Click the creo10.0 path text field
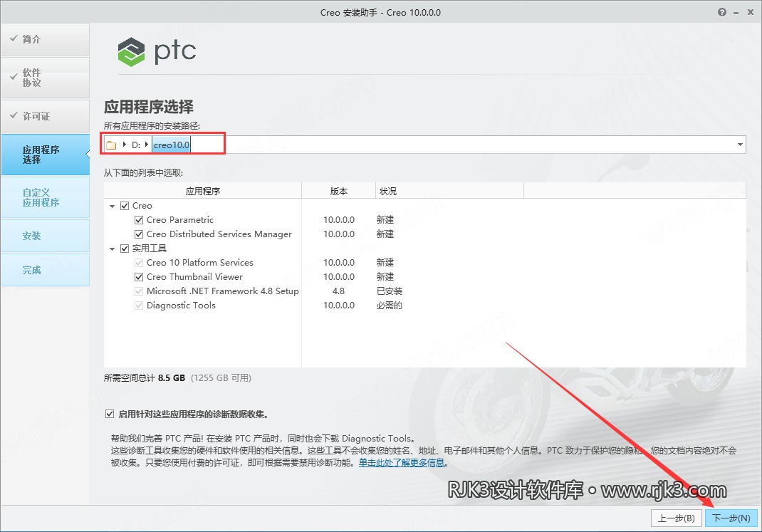Image resolution: width=762 pixels, height=532 pixels. [x=171, y=145]
